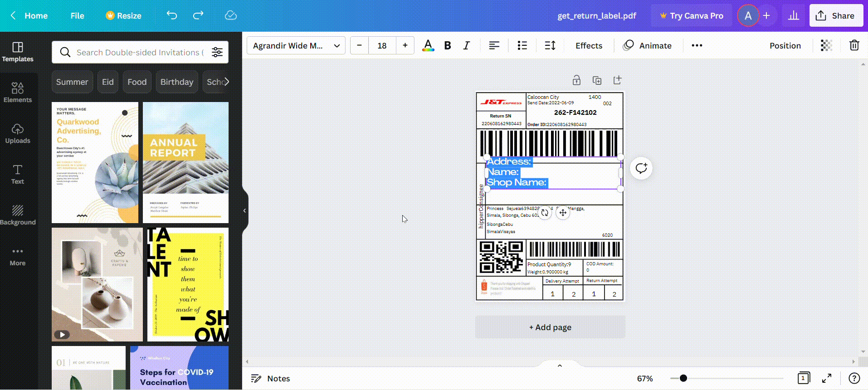Decrease the font size
The height and width of the screenshot is (390, 868).
[359, 45]
